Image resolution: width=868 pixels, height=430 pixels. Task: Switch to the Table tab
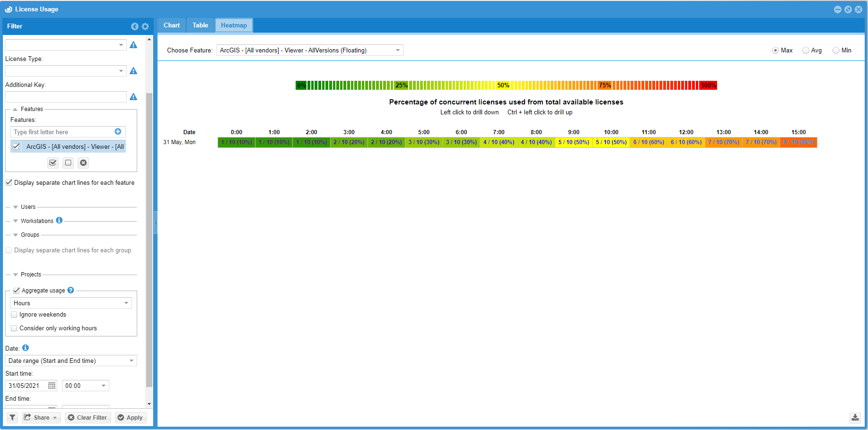pos(200,26)
